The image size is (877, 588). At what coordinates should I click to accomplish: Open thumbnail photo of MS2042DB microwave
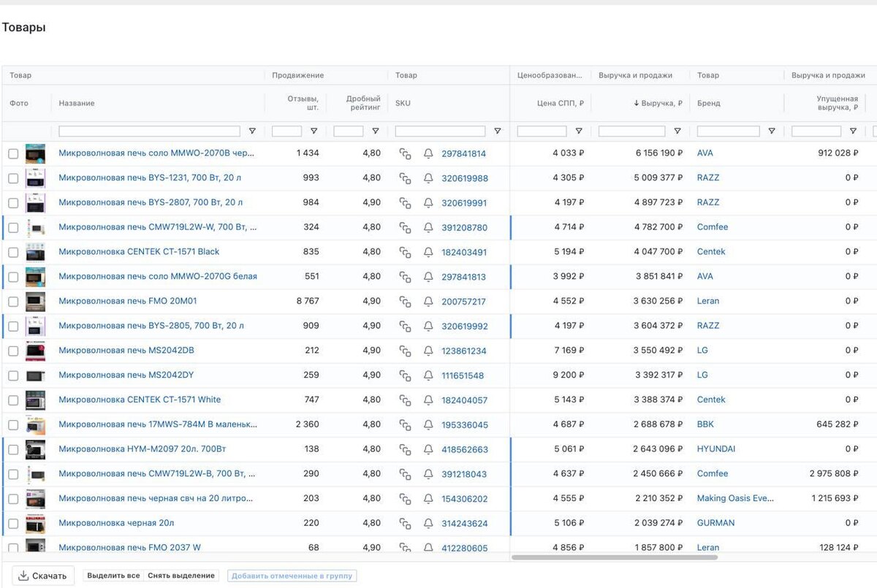click(x=35, y=351)
